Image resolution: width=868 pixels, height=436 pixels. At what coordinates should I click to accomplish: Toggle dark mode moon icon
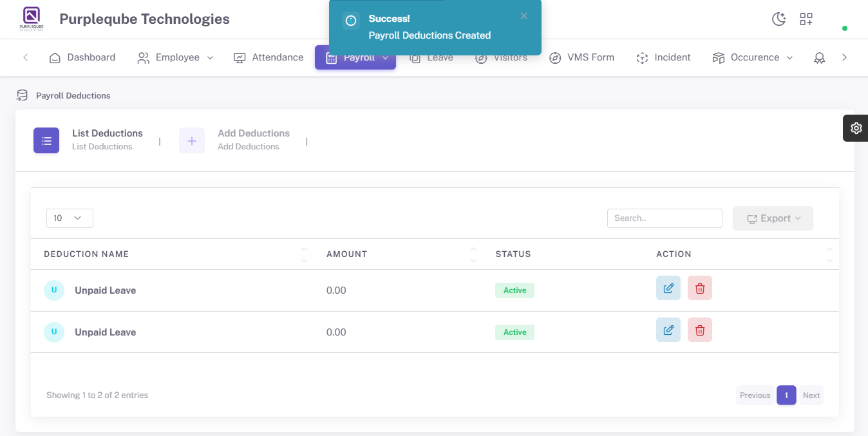(x=779, y=19)
